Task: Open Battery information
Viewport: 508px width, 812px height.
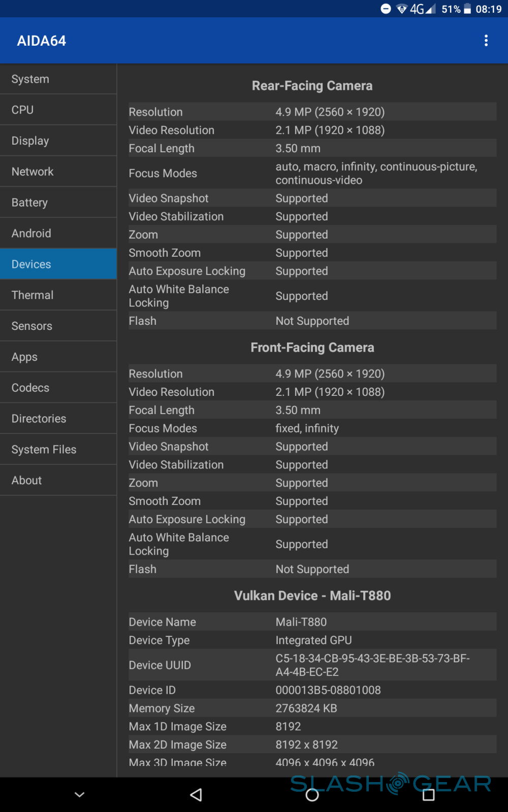Action: 58,202
